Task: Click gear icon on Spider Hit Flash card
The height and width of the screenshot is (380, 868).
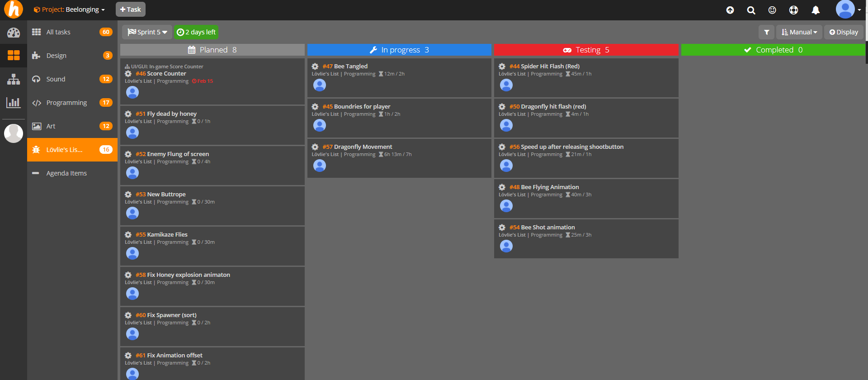Action: click(502, 66)
